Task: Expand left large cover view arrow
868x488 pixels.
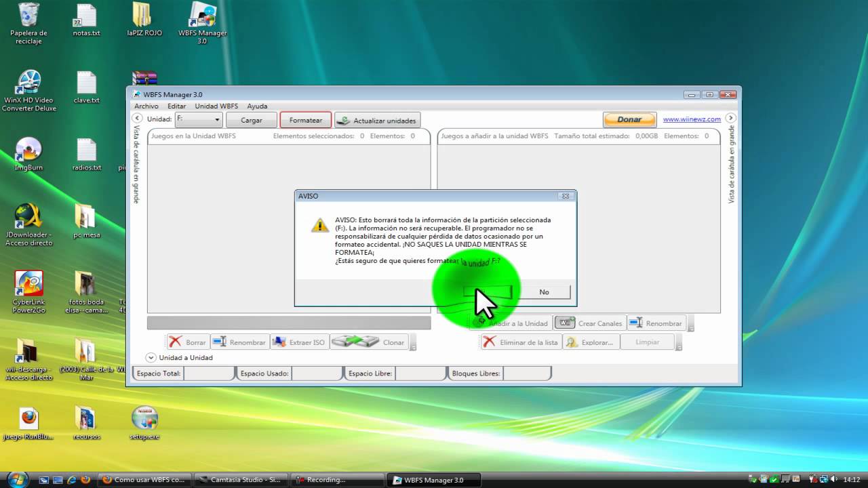Action: (x=136, y=119)
